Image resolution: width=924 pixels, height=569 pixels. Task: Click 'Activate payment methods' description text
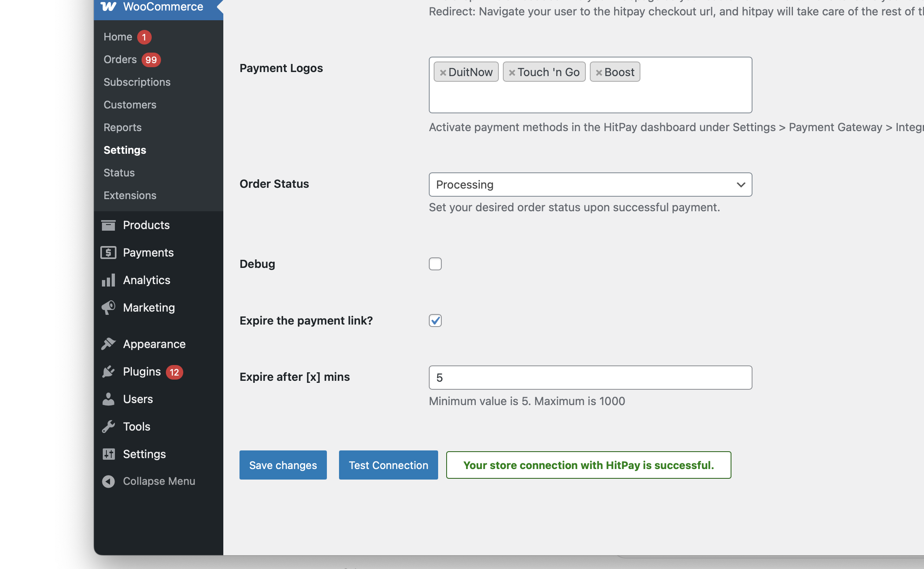click(676, 127)
